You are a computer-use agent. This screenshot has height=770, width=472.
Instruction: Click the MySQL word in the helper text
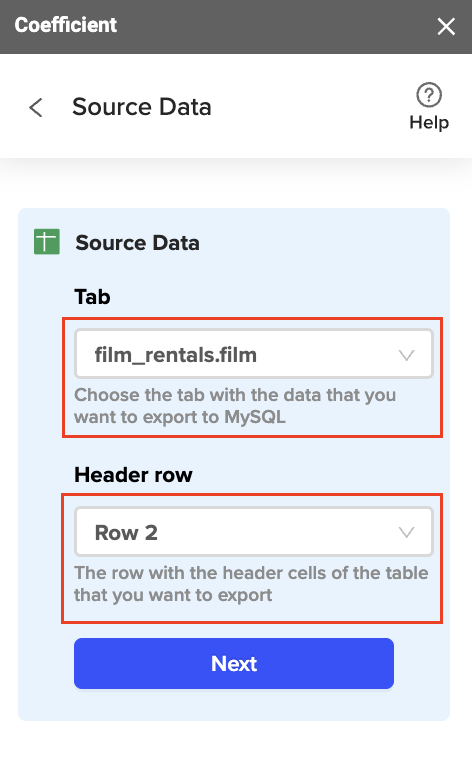coord(255,417)
